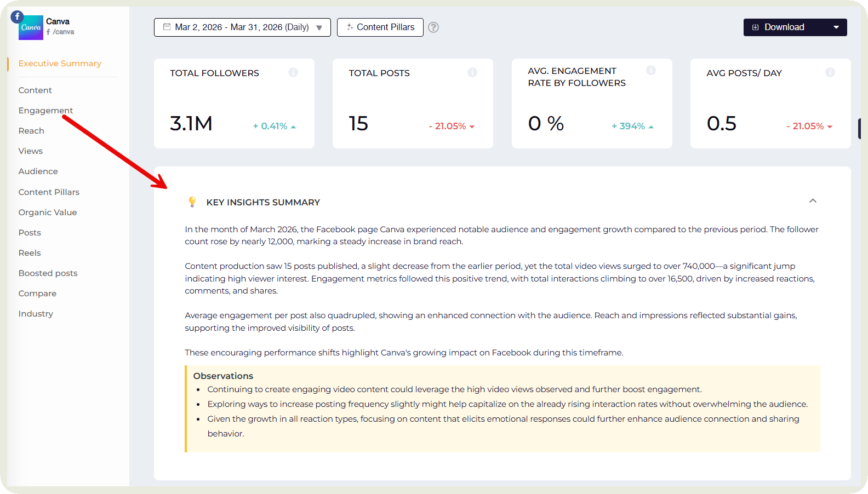Click the 0.5 avg posts per day value
The width and height of the screenshot is (868, 494).
[x=722, y=124]
